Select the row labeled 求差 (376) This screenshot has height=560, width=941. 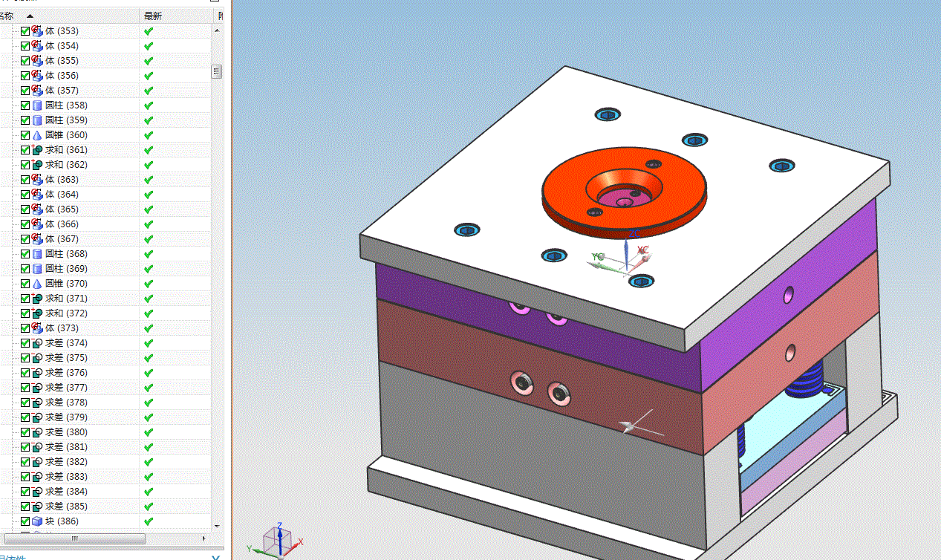coord(106,372)
